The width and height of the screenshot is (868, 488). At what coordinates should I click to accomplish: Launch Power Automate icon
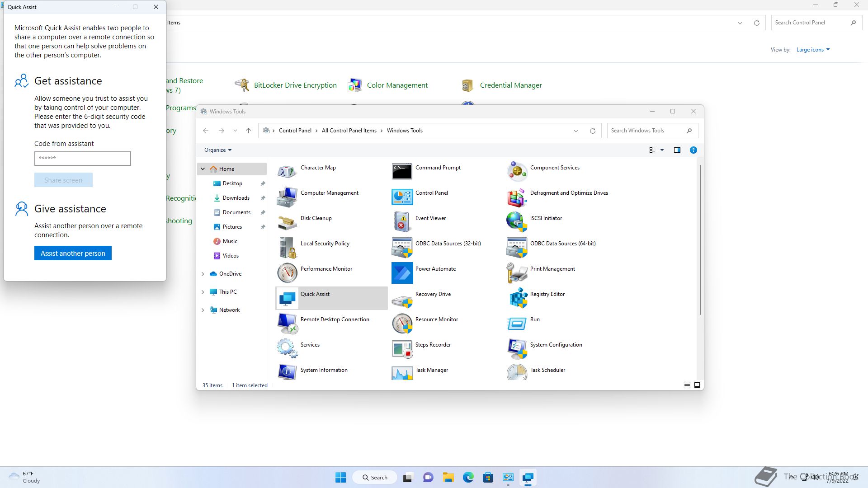[x=402, y=272]
